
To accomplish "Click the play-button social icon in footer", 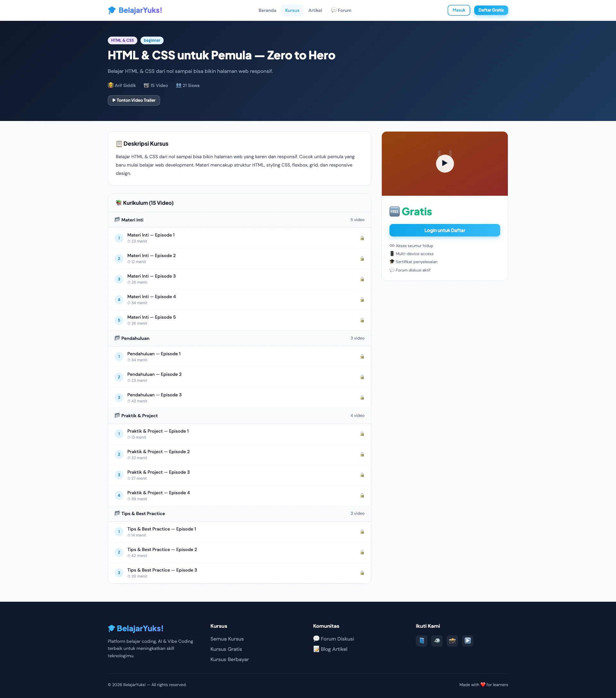I will pos(467,641).
